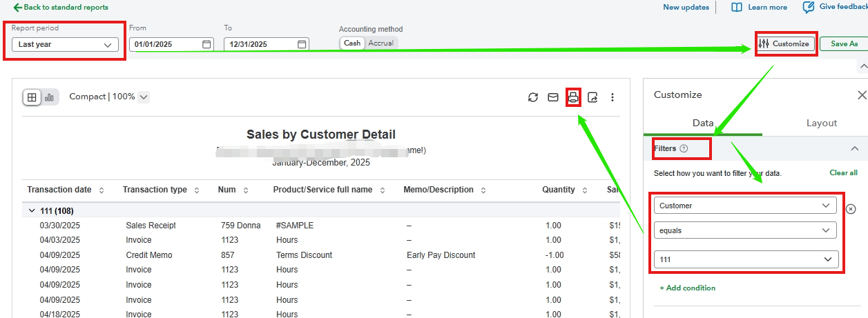Click the email report envelope icon
Screen dimensions: 868x318
coord(552,97)
